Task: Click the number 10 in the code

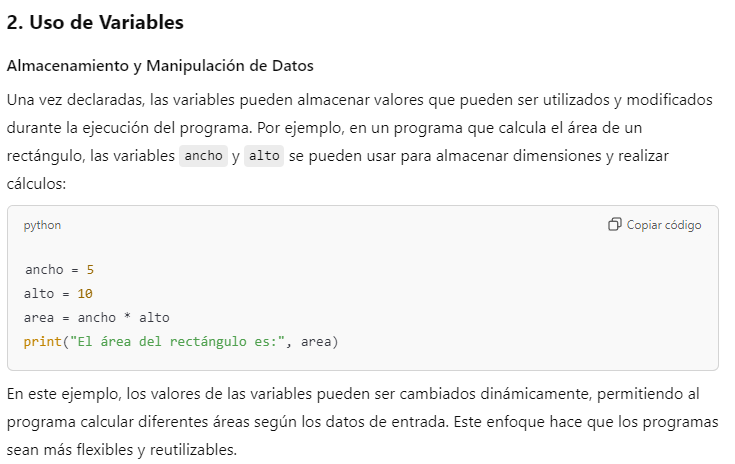Action: point(85,294)
